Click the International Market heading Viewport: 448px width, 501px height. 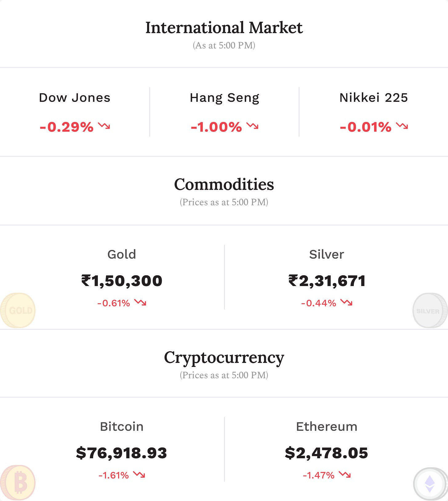(x=224, y=28)
